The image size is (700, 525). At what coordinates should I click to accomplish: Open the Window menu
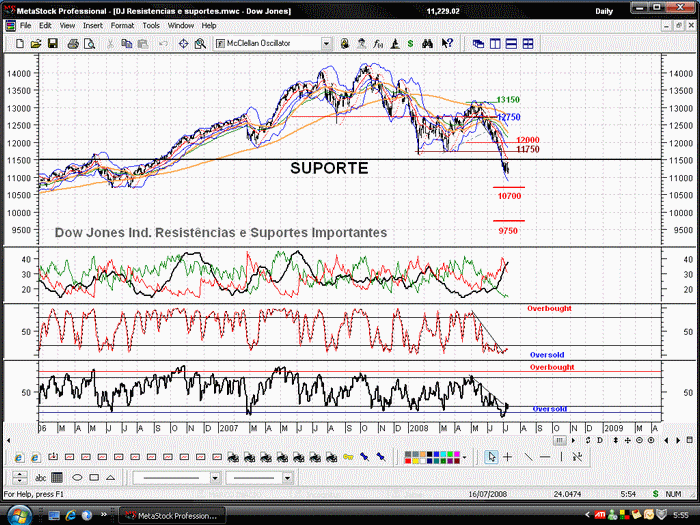(181, 26)
